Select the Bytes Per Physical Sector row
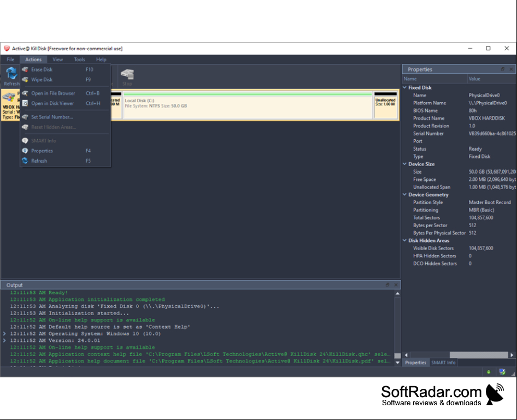This screenshot has height=420, width=517. tap(459, 233)
